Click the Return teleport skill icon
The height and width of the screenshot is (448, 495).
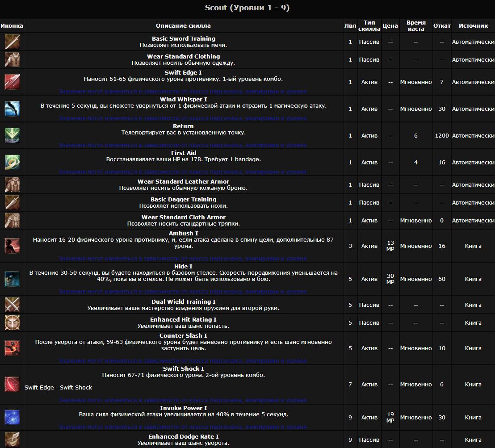pos(12,135)
